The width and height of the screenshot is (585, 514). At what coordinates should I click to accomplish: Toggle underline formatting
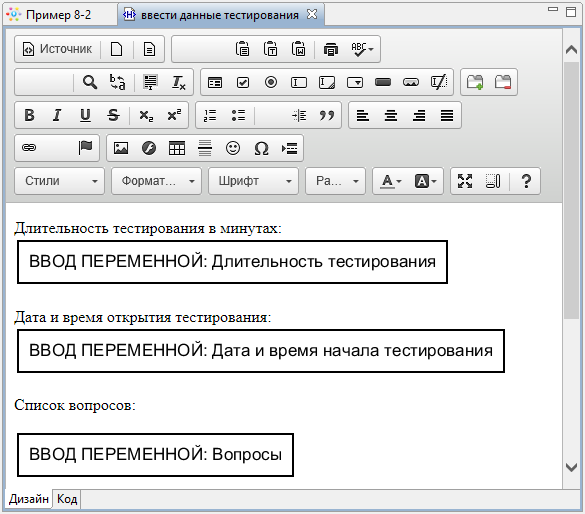pyautogui.click(x=85, y=115)
